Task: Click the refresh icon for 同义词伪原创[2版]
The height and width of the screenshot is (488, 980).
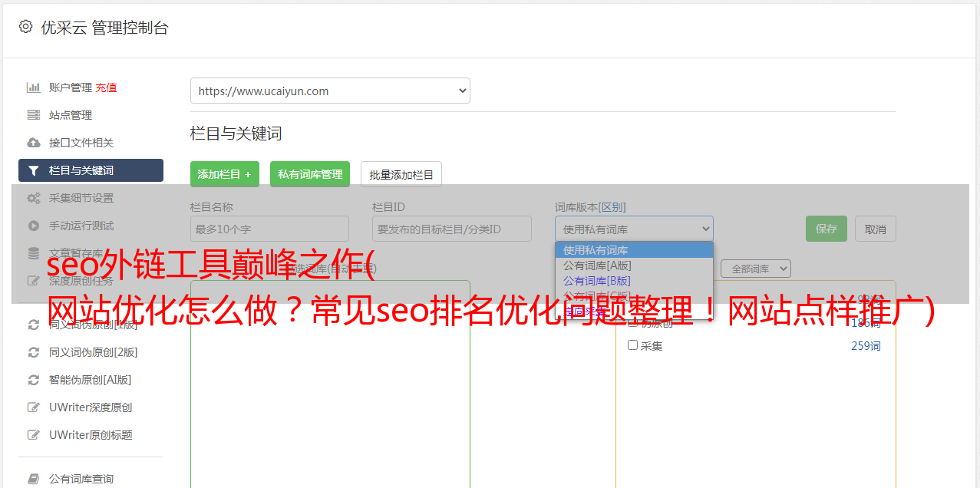Action: 34,352
